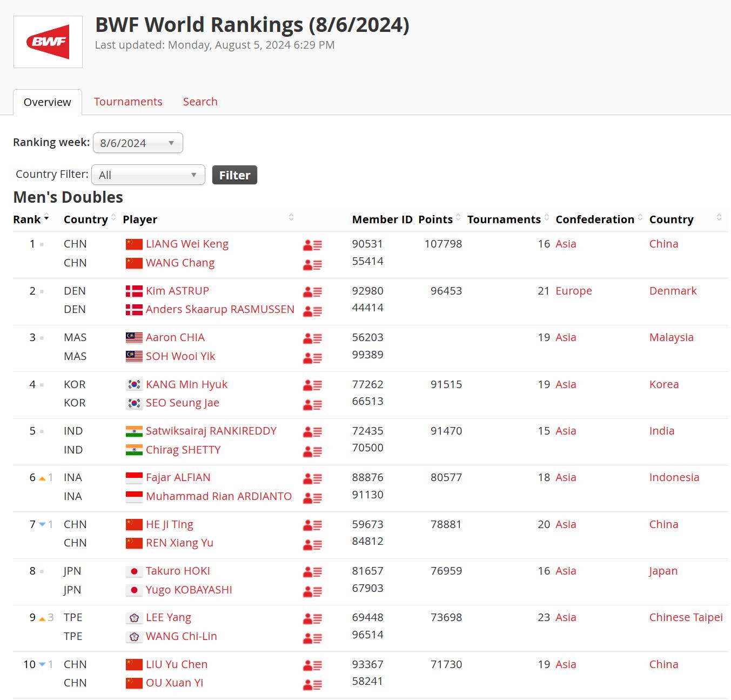Open the Indonesia country link

click(674, 477)
